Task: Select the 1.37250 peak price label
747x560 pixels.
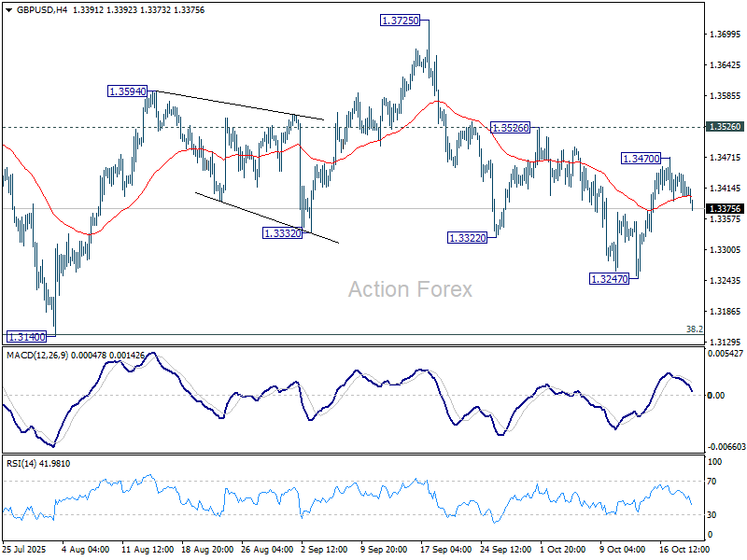Action: pos(404,20)
